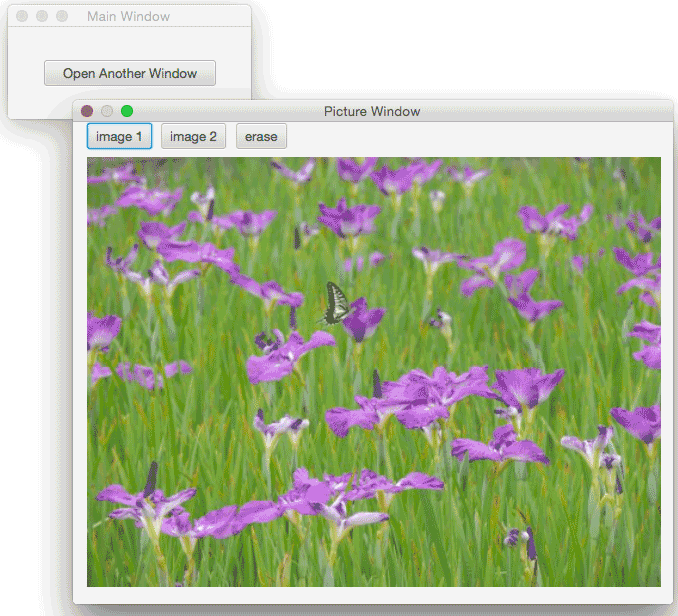Image resolution: width=678 pixels, height=616 pixels.
Task: Focus Main Window via its title bar
Action: tap(129, 16)
